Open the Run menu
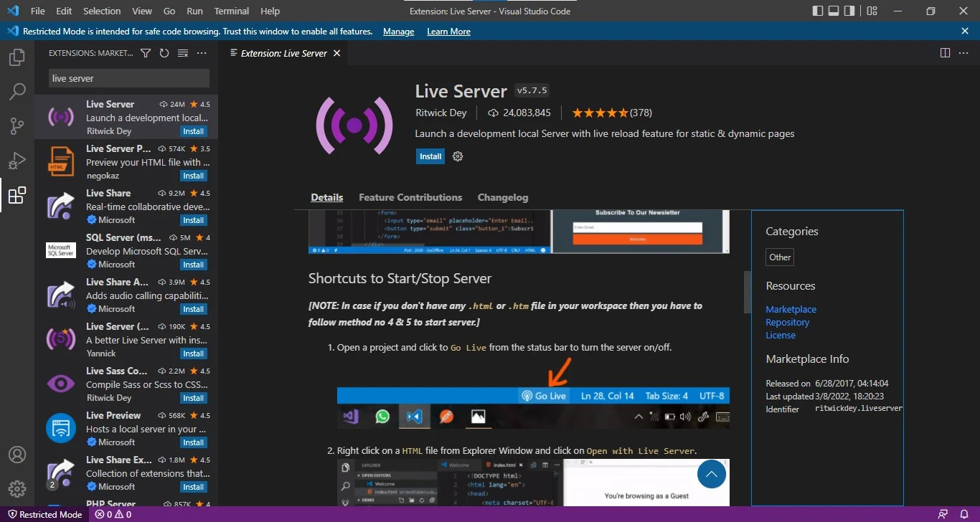Screen dimensions: 980x522 click(194, 11)
